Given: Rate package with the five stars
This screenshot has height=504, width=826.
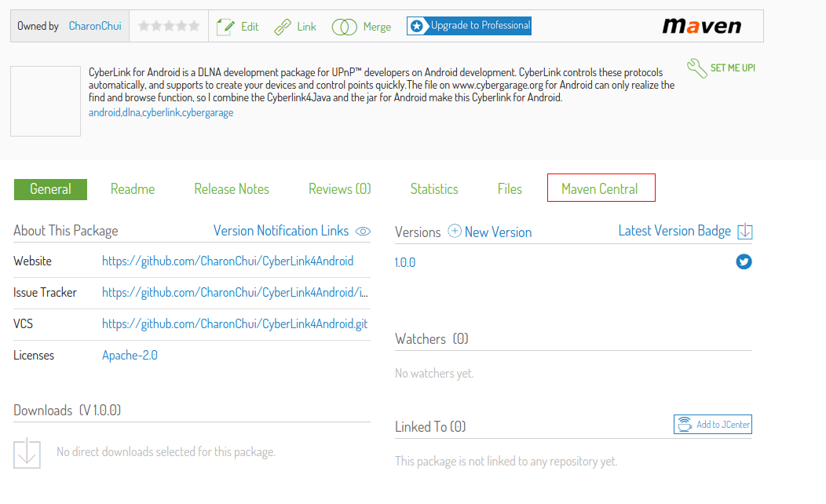Looking at the screenshot, I should (169, 26).
